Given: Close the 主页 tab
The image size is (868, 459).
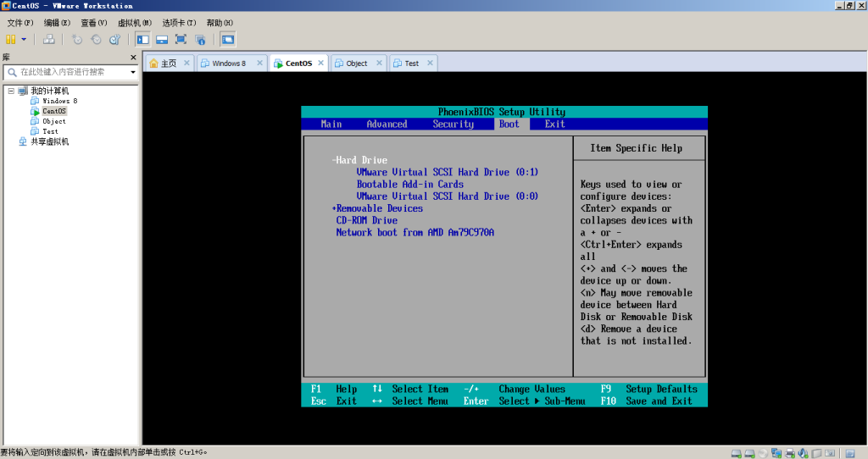Looking at the screenshot, I should click(x=186, y=63).
